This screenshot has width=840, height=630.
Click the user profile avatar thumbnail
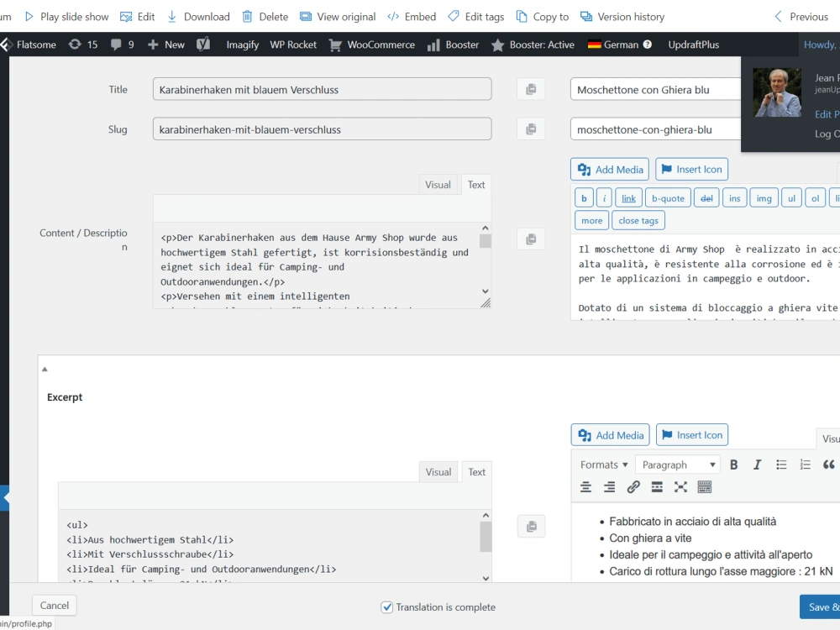pyautogui.click(x=777, y=92)
